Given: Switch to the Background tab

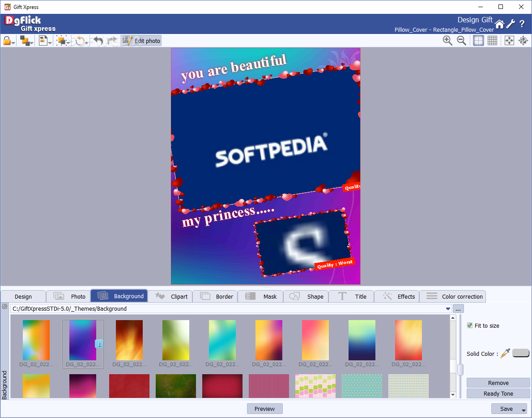Looking at the screenshot, I should [x=119, y=296].
